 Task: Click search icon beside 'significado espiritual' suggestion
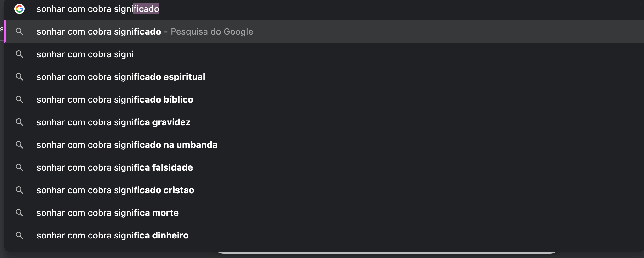pos(20,77)
